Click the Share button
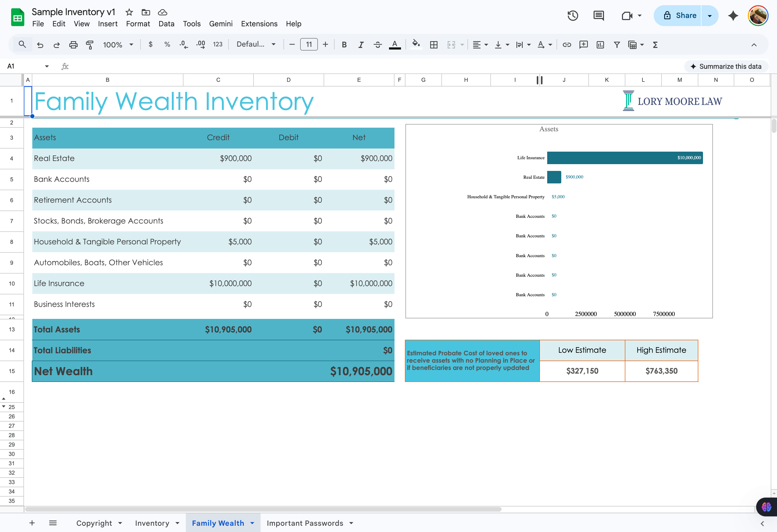This screenshot has width=777, height=532. (685, 15)
